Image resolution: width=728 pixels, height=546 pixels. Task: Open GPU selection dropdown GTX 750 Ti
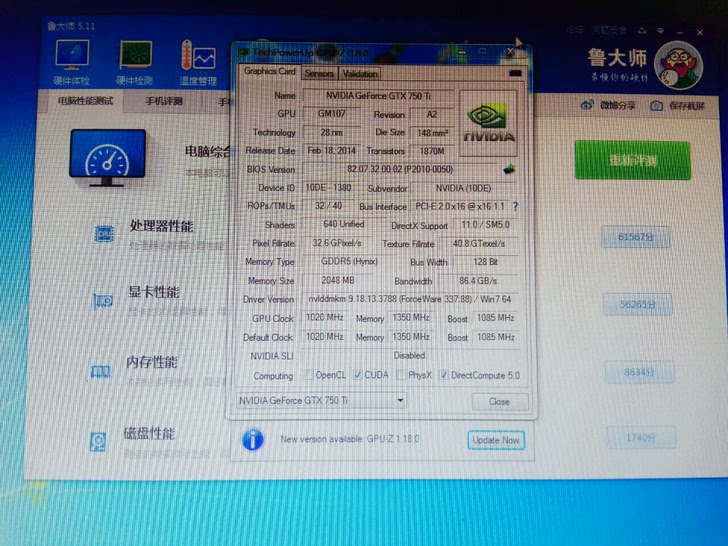coord(321,400)
